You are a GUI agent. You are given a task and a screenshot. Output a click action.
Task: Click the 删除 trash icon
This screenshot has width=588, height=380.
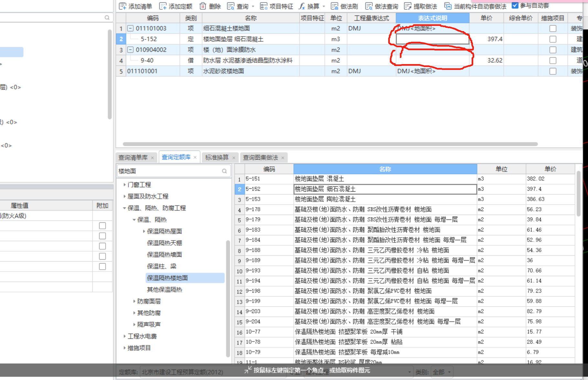[203, 6]
